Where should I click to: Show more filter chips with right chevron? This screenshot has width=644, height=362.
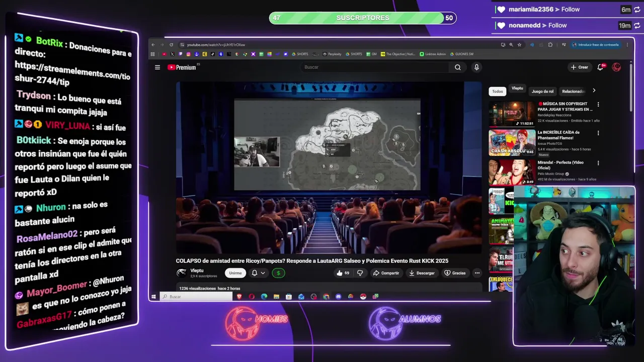(594, 91)
